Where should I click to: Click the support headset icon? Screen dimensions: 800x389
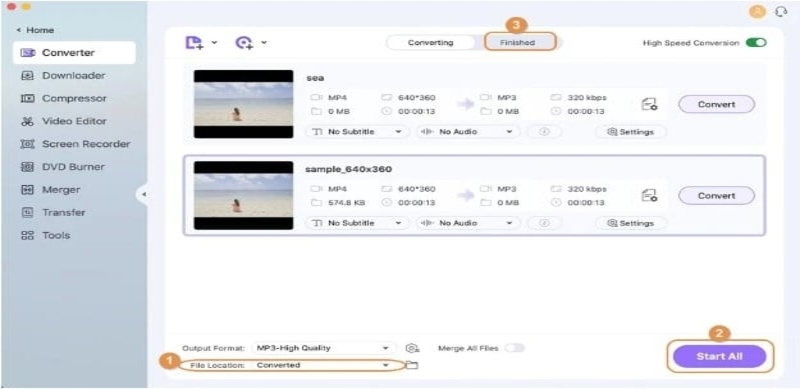781,11
